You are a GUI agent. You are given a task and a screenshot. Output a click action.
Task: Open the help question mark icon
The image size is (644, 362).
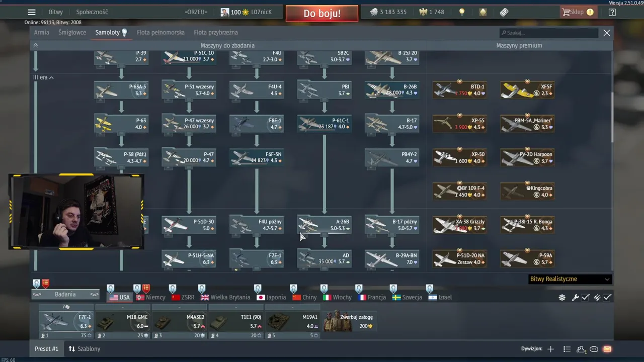coord(612,12)
